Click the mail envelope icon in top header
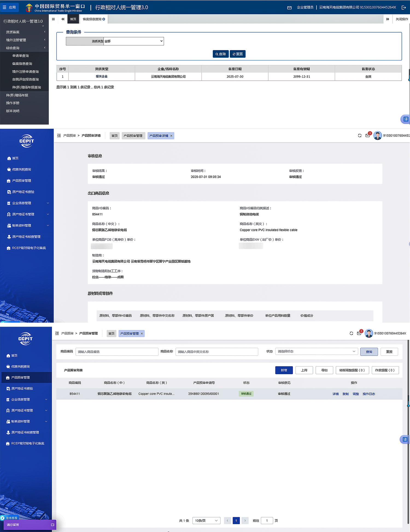The image size is (410, 532). click(289, 8)
